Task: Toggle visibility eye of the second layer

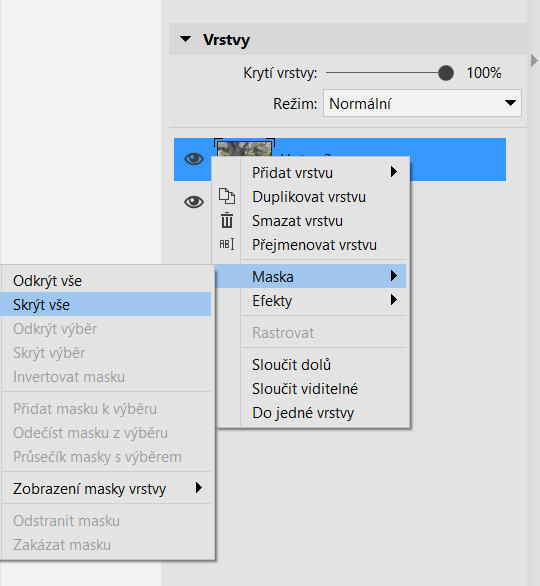Action: pyautogui.click(x=194, y=202)
